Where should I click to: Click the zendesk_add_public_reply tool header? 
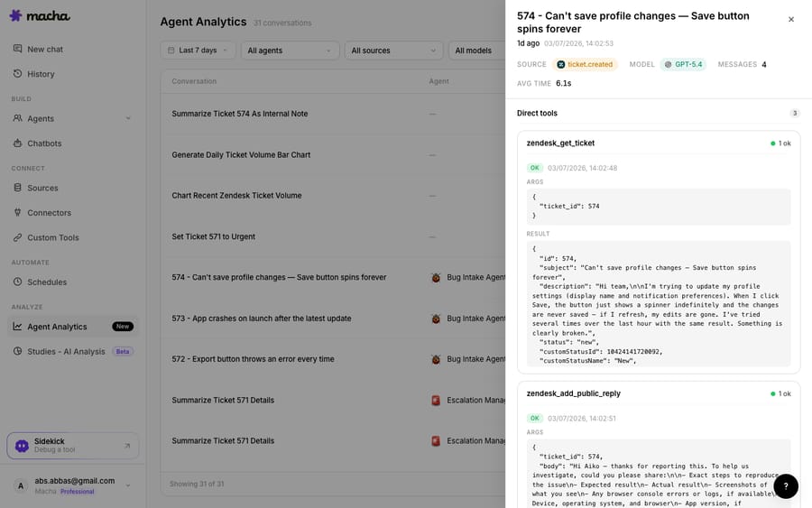[659, 393]
